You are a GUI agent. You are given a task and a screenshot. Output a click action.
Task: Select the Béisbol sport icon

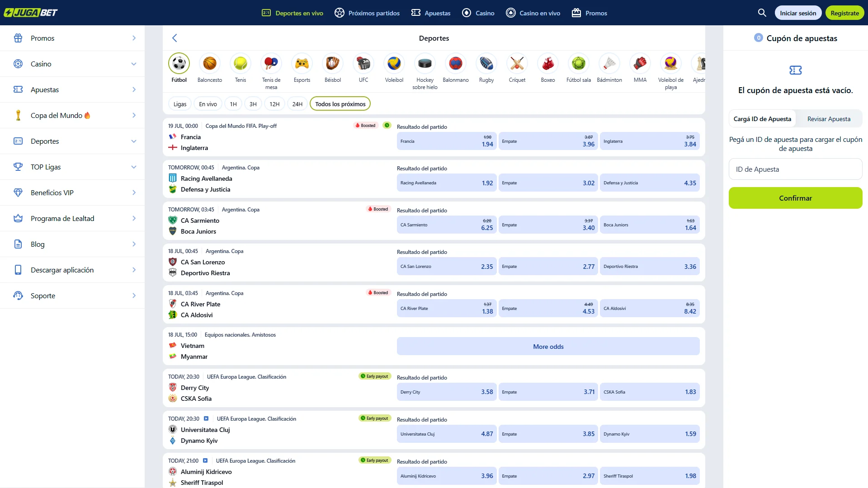(333, 63)
